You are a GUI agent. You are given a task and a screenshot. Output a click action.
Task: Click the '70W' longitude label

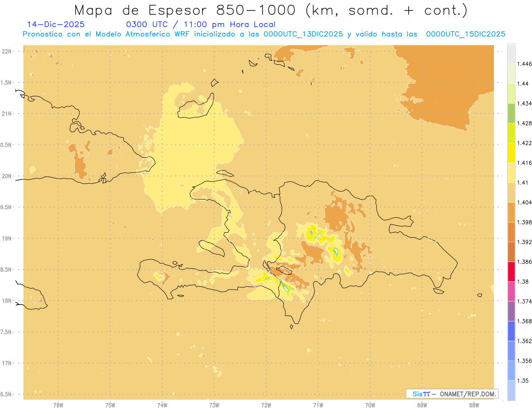tap(370, 405)
